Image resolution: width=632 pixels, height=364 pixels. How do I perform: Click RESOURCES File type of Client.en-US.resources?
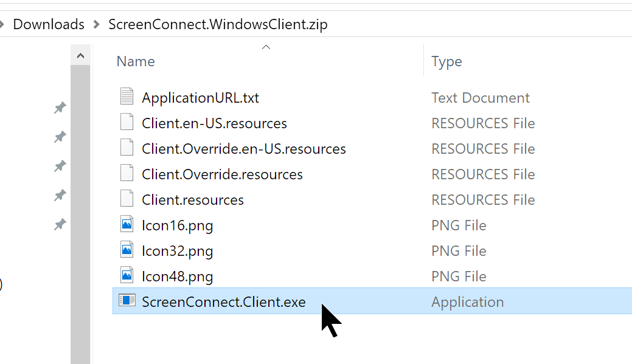coord(483,123)
